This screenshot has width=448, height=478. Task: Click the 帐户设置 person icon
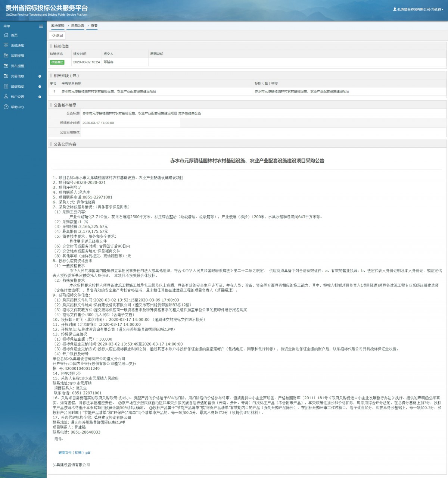tap(6, 97)
